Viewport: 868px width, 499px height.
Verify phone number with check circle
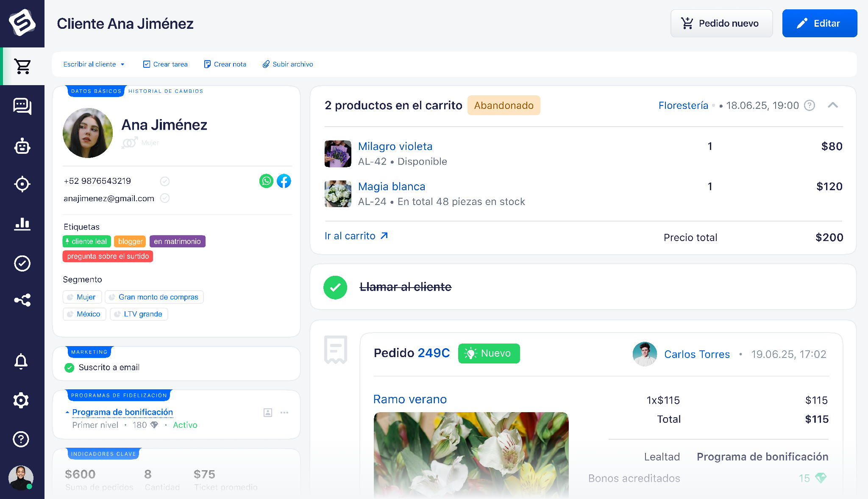pos(165,181)
